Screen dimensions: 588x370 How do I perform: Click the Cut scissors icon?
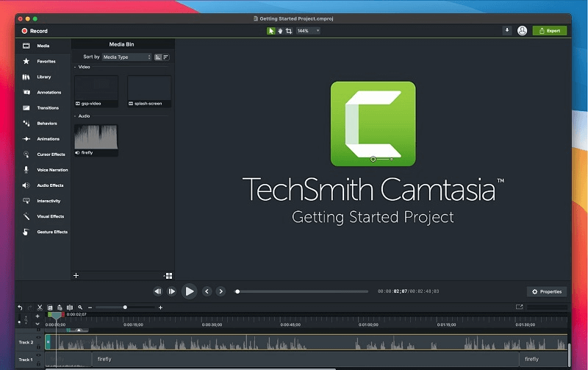pos(40,307)
